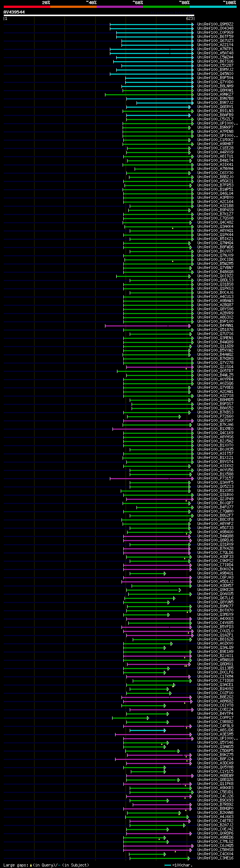Open hit UniRef100_Q9M9Z2
Screen dimensions: 240x868
(215, 24)
